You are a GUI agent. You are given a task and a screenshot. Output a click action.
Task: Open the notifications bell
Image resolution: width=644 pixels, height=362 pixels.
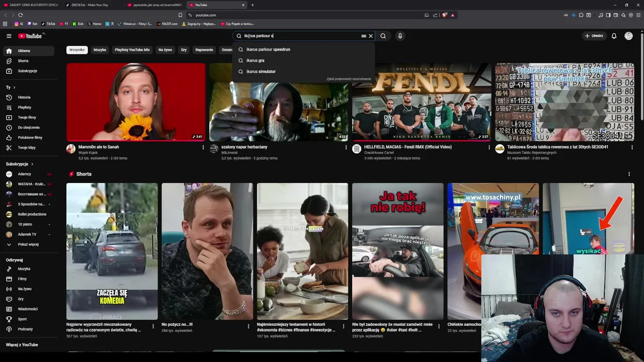tap(614, 36)
